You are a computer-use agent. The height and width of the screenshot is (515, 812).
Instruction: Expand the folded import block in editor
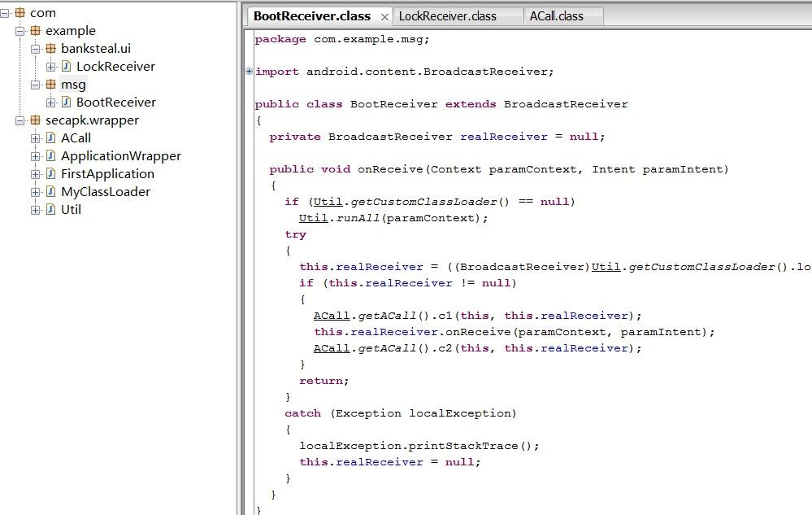249,72
